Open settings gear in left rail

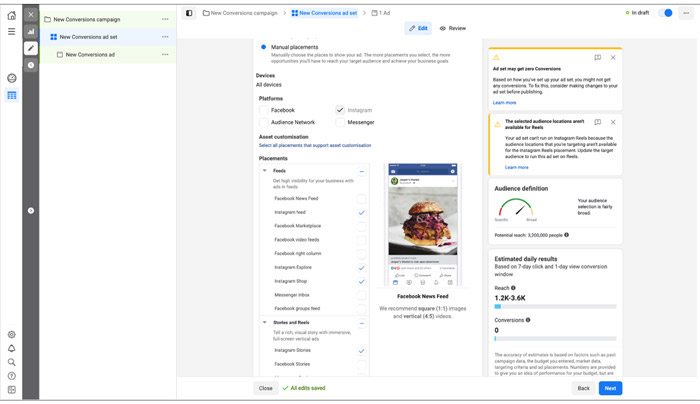(12, 334)
